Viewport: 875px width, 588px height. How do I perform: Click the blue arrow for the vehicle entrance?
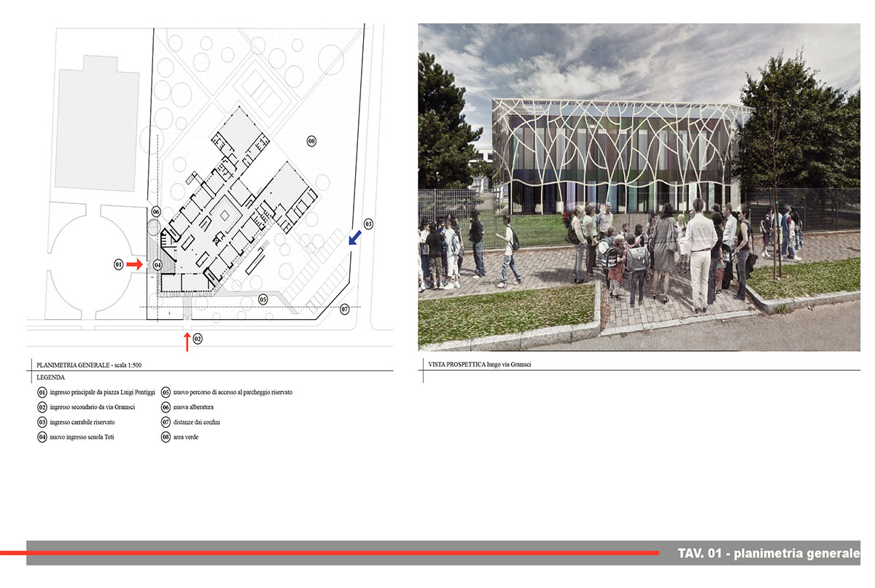click(x=354, y=238)
